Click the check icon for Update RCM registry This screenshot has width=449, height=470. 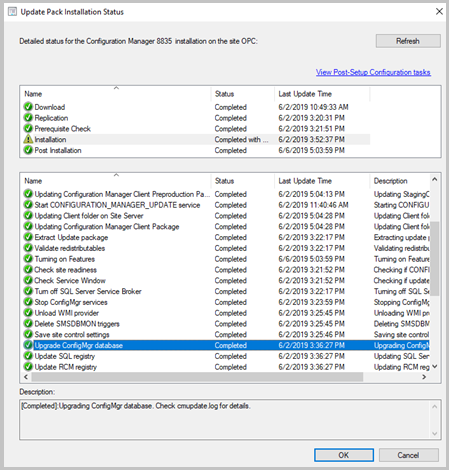[28, 367]
